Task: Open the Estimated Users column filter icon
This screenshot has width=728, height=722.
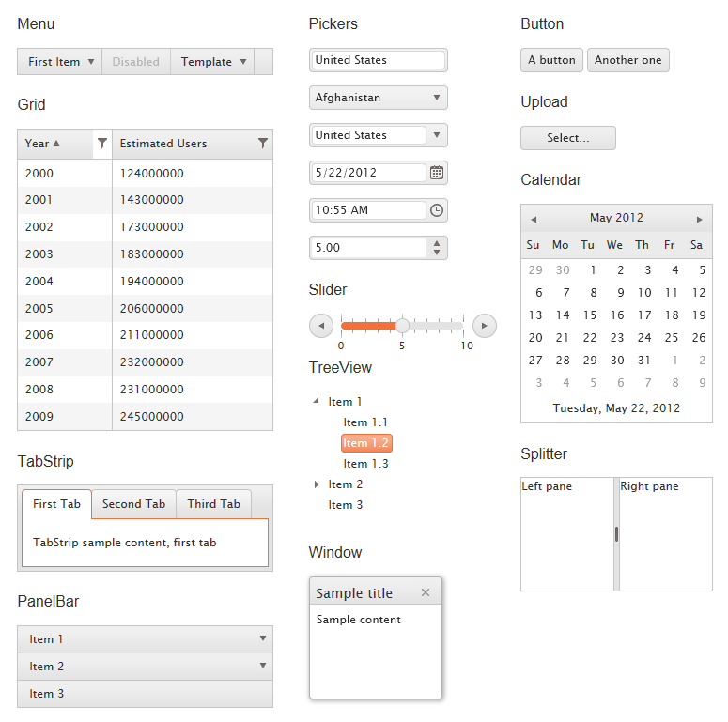Action: [x=263, y=144]
